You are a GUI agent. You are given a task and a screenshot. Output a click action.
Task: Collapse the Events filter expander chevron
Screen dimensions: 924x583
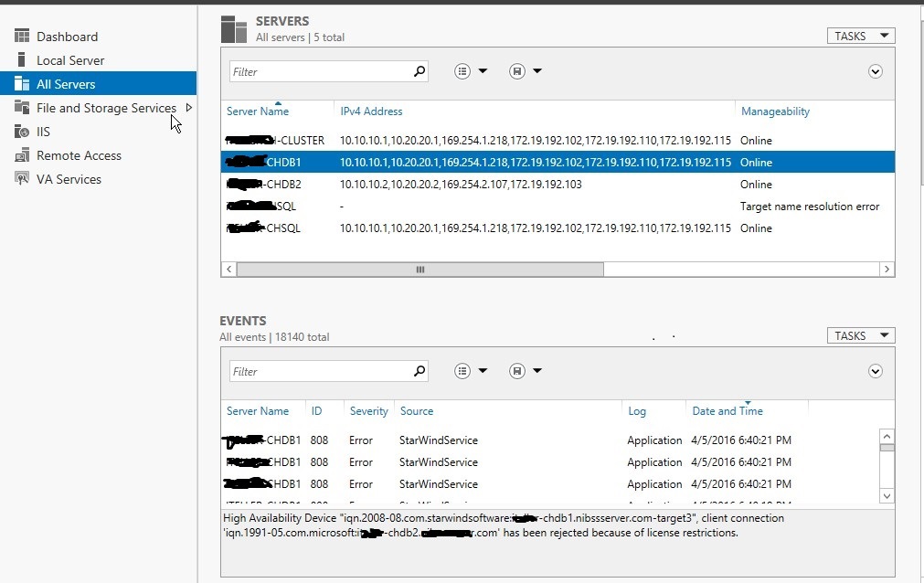pos(875,371)
